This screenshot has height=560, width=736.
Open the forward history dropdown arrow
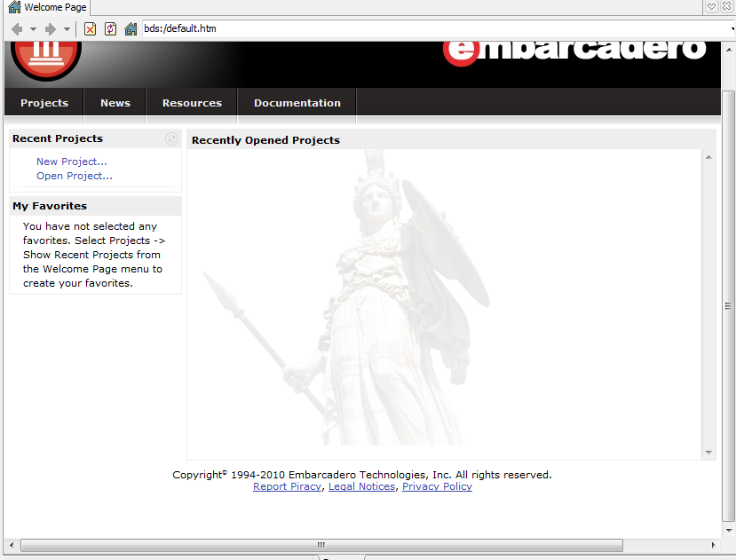[x=67, y=29]
